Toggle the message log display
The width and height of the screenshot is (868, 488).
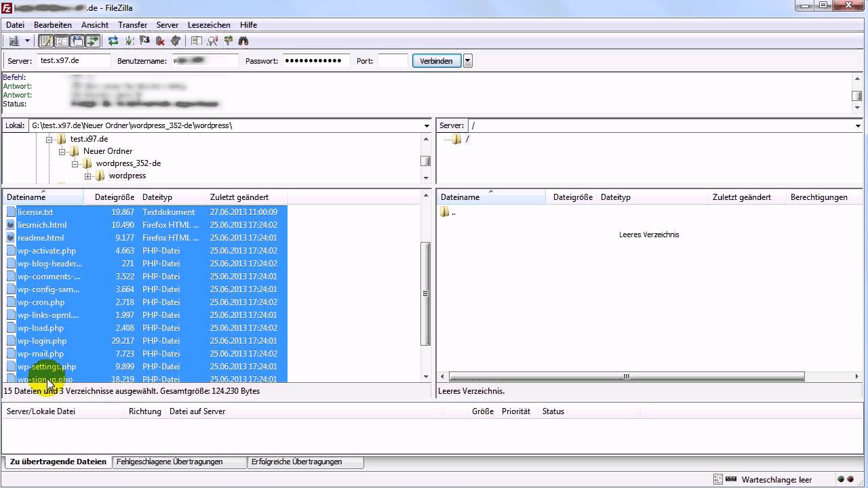[45, 41]
